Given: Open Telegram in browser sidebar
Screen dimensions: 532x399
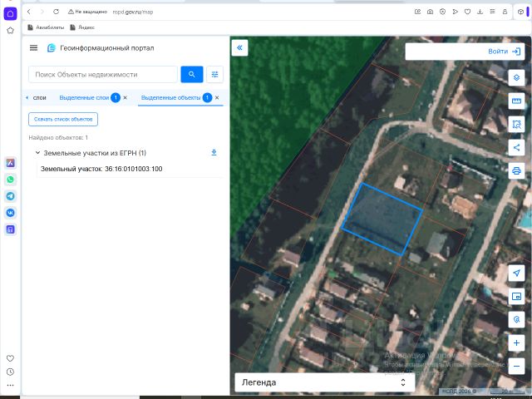Looking at the screenshot, I should click(11, 196).
